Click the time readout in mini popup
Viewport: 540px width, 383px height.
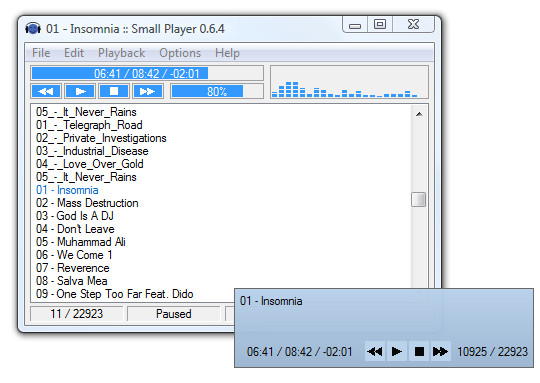click(300, 352)
